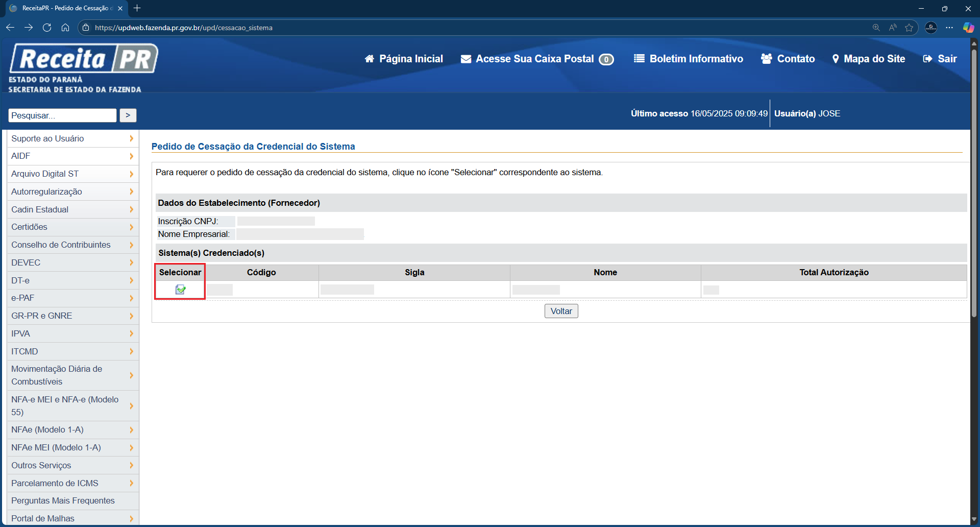Click the green Selecionar checkmark icon

tap(180, 290)
